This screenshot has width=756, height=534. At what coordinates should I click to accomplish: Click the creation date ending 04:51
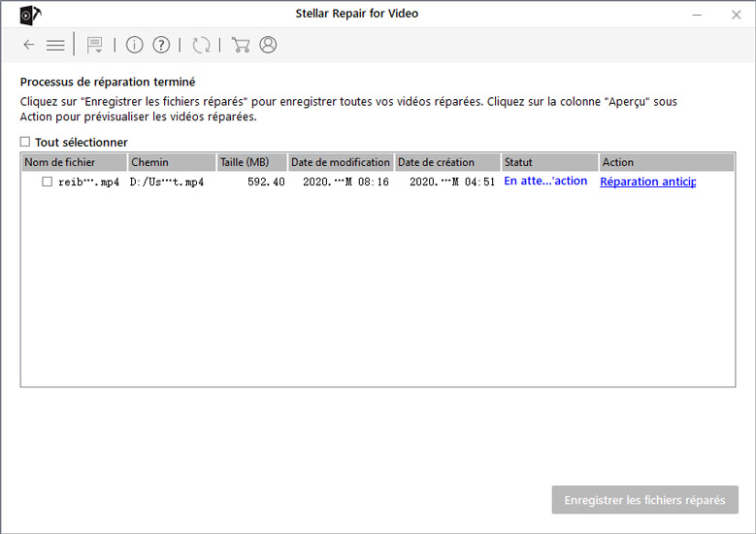[x=452, y=182]
